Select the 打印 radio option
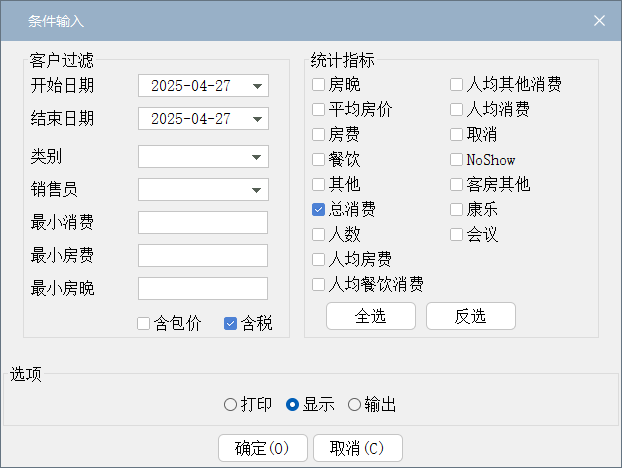 click(x=230, y=405)
